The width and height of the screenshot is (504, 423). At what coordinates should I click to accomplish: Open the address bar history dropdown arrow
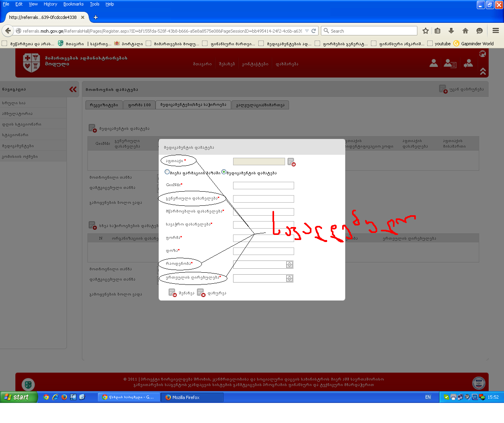tap(307, 31)
